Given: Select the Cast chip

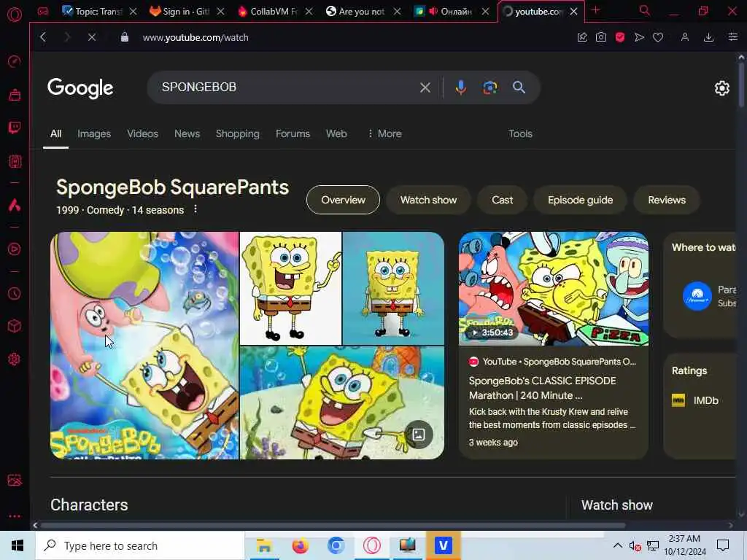Looking at the screenshot, I should pyautogui.click(x=502, y=200).
